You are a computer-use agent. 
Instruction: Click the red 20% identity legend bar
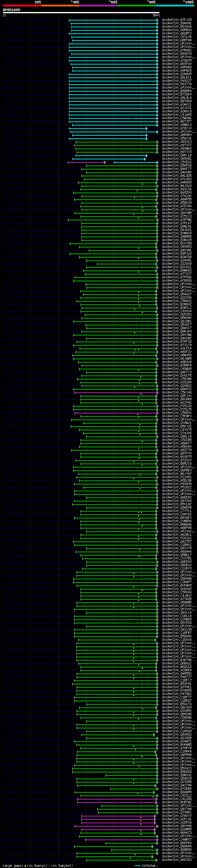[x=22, y=6]
